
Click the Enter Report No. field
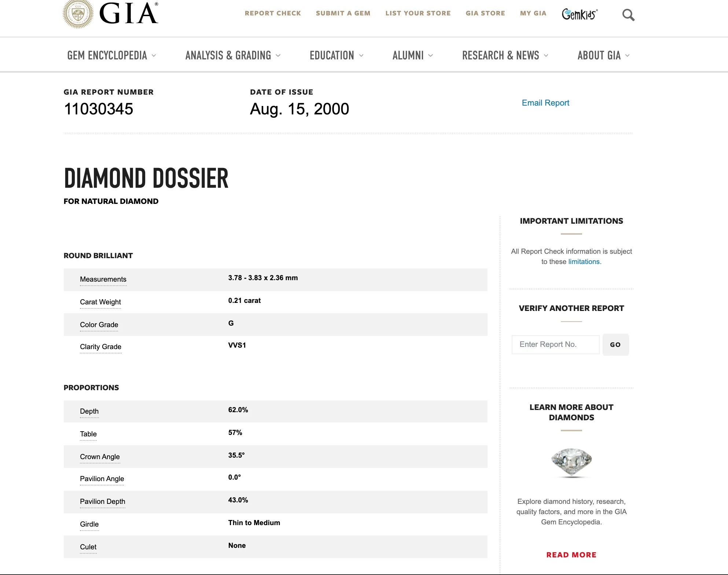click(555, 344)
